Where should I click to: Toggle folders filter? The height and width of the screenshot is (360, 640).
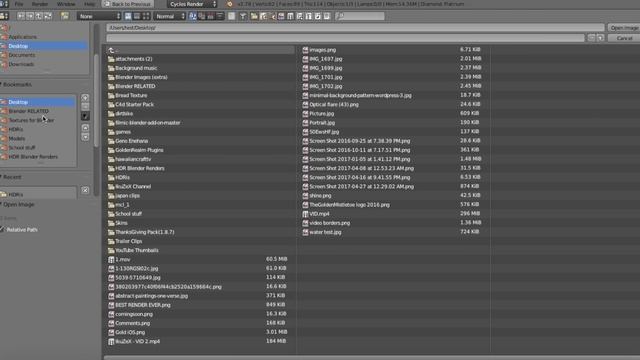[x=254, y=16]
